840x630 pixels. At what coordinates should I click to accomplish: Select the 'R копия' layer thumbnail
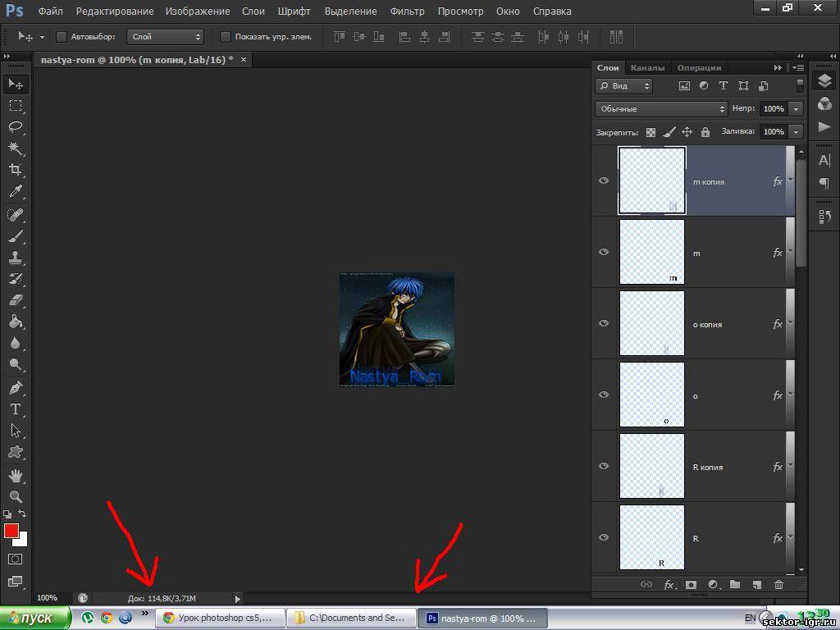[x=652, y=466]
